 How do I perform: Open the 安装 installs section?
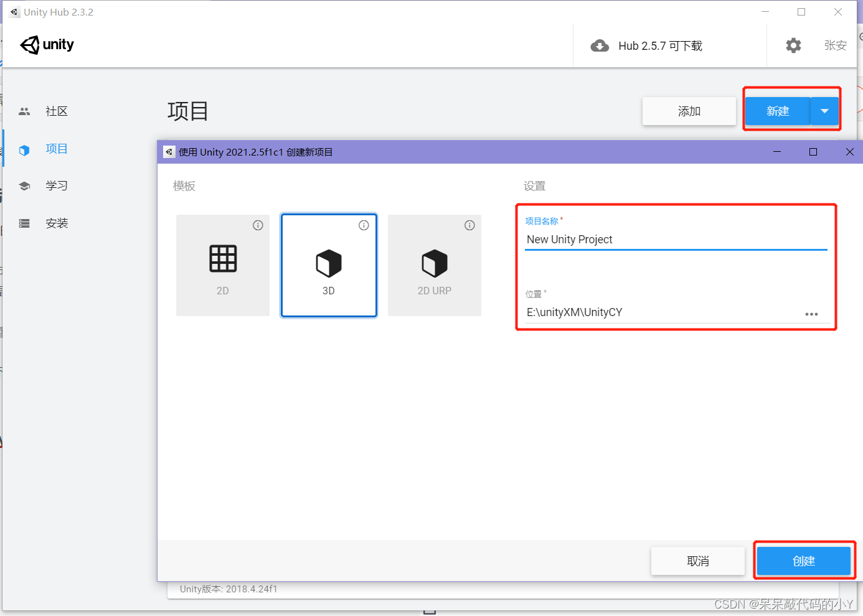coord(57,223)
